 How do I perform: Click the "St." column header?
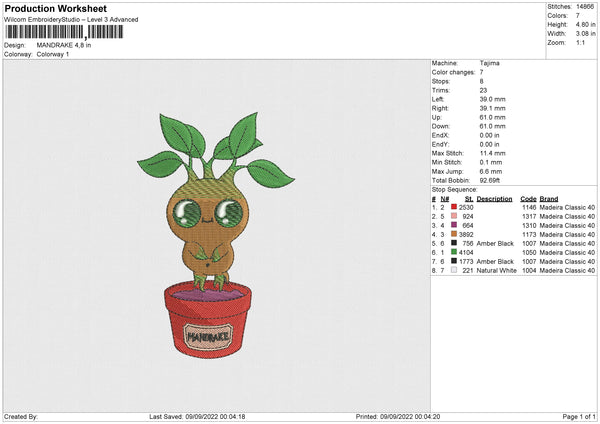pyautogui.click(x=469, y=199)
